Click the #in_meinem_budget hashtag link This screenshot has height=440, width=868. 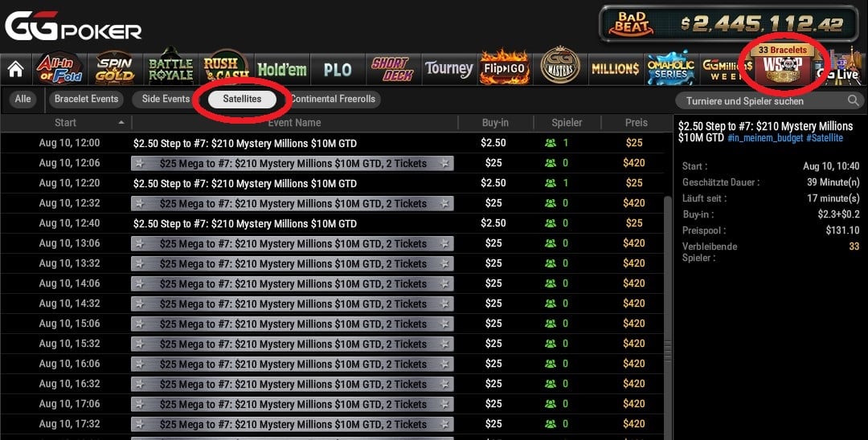765,137
